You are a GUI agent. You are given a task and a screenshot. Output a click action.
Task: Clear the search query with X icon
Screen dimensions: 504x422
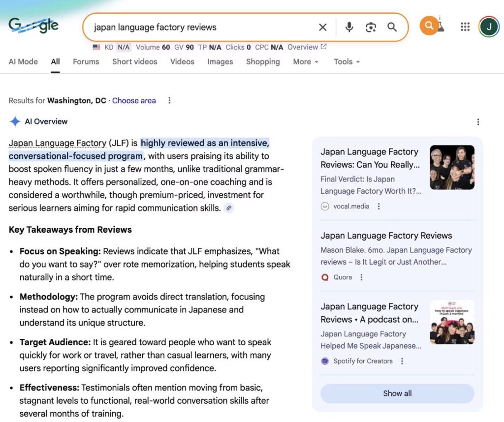click(x=323, y=28)
